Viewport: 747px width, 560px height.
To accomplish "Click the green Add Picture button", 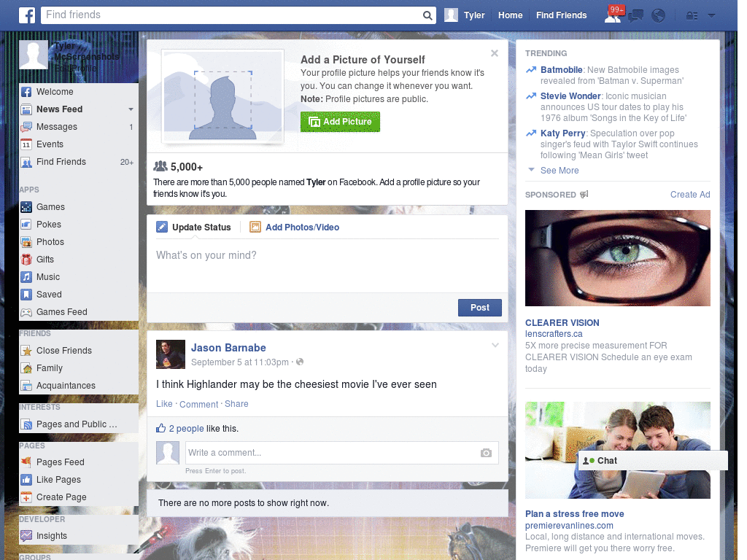I will [340, 122].
